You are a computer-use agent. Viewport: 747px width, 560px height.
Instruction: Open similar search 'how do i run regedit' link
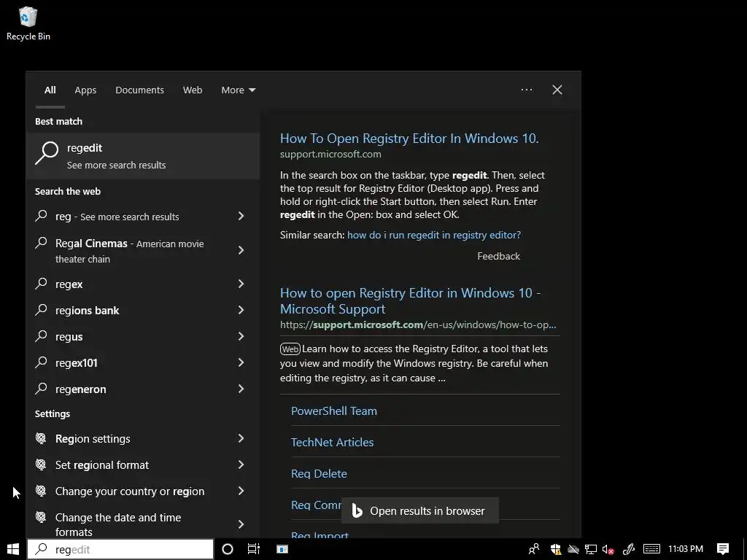pyautogui.click(x=434, y=235)
